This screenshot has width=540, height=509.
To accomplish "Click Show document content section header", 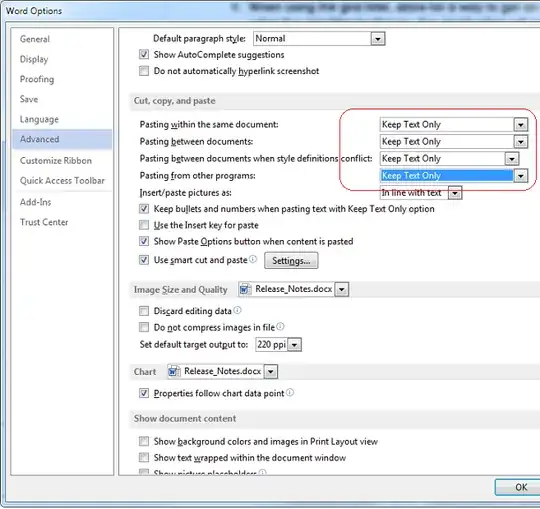I will pos(185,418).
